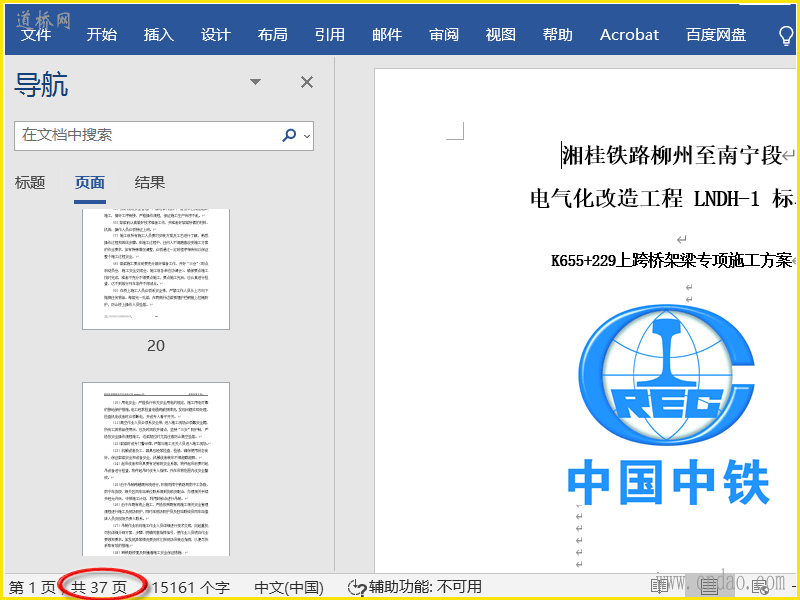Open 辅助功能: 不可用 accessibility checker
Image resolution: width=800 pixels, height=600 pixels.
click(415, 587)
